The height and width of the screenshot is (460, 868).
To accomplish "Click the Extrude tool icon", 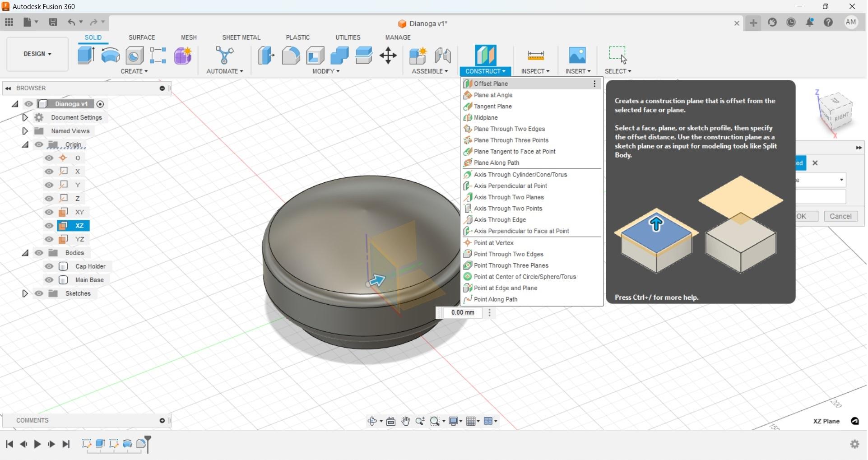I will coord(86,56).
